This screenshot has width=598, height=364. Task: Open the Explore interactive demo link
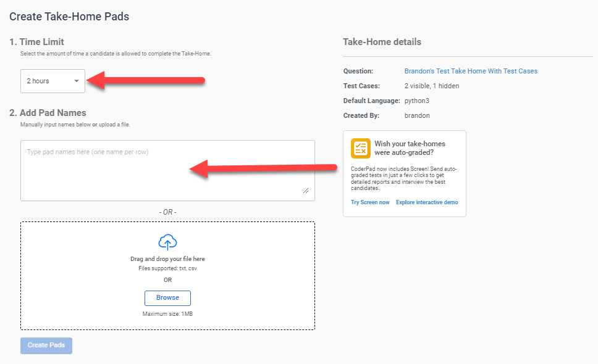coord(427,202)
